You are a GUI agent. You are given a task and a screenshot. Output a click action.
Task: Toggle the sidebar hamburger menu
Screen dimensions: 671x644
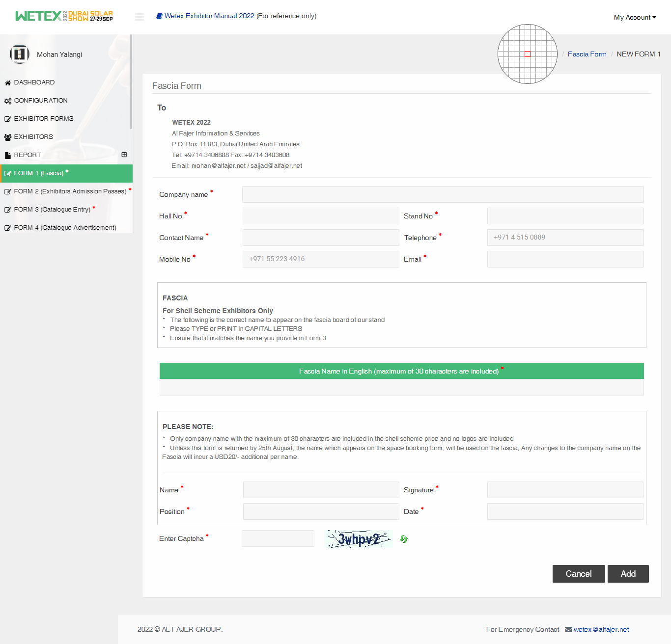[x=139, y=16]
